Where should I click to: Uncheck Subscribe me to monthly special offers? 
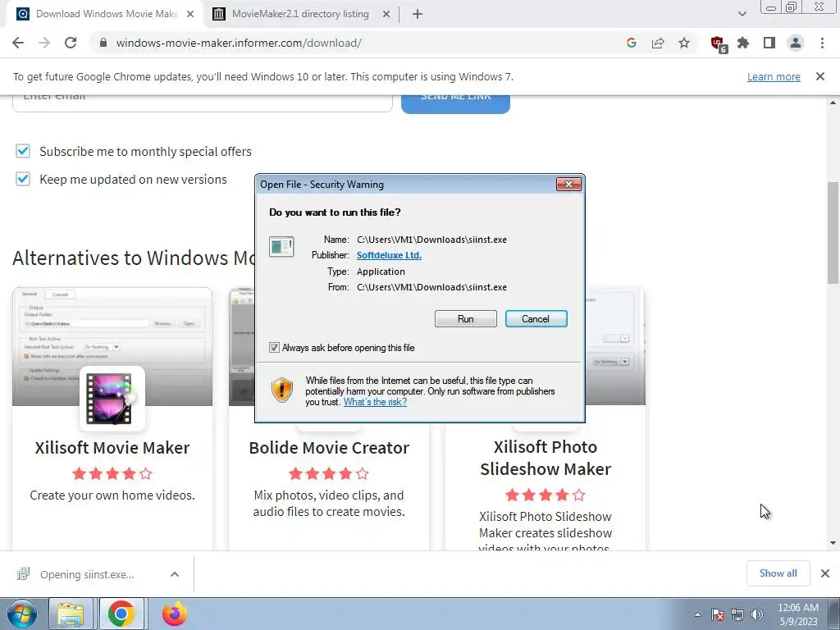click(22, 151)
